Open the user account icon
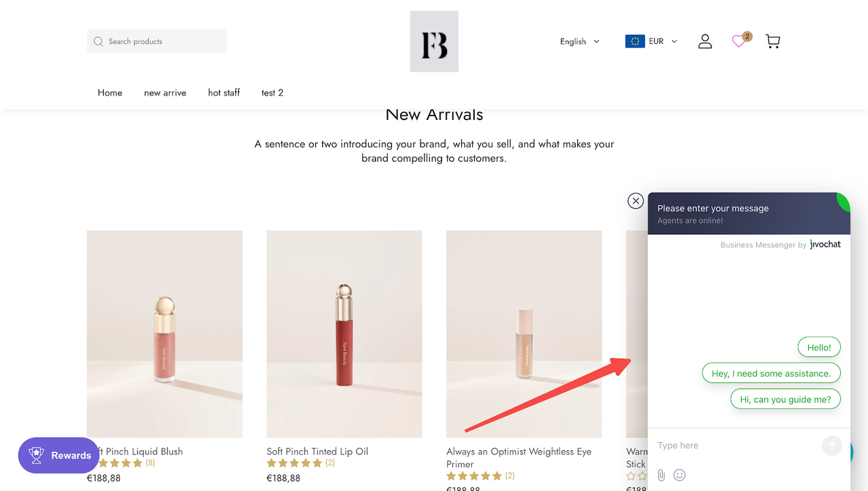The width and height of the screenshot is (868, 491). (x=705, y=41)
